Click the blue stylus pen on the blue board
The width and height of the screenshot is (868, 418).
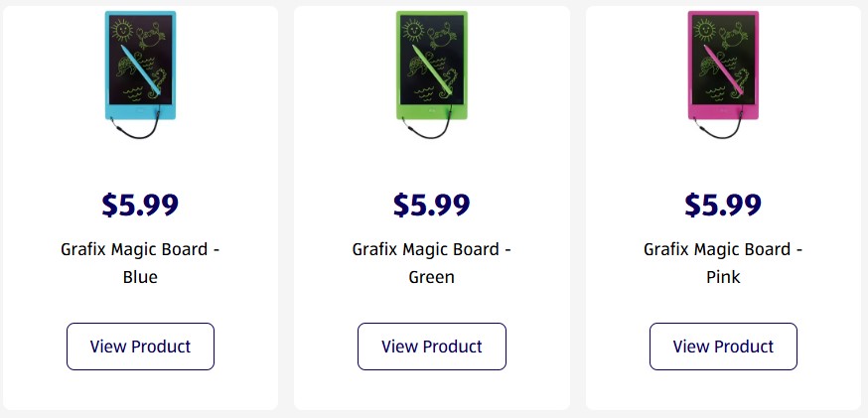(140, 70)
